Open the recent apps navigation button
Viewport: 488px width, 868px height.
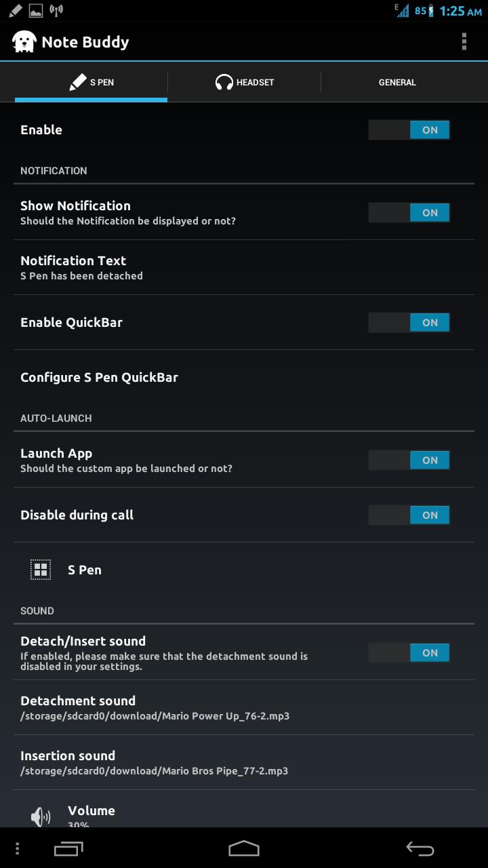[x=68, y=848]
